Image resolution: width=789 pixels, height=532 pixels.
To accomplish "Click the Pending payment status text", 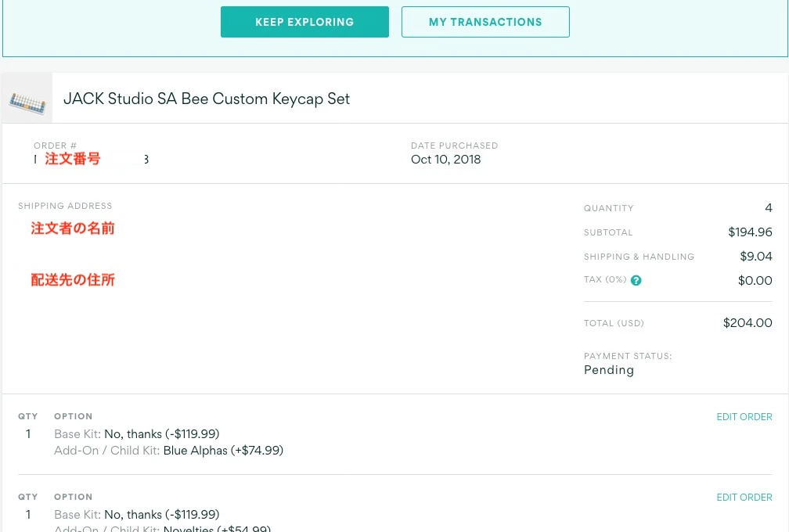I will click(609, 370).
